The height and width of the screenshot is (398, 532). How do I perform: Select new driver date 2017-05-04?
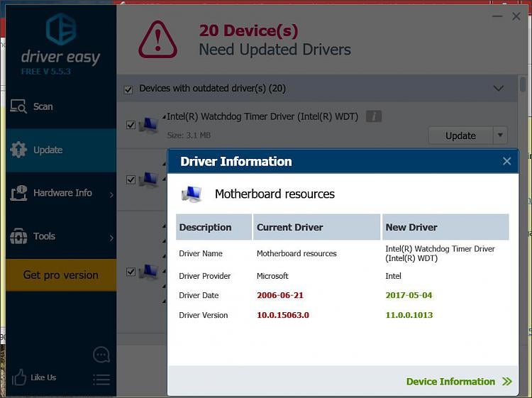409,295
